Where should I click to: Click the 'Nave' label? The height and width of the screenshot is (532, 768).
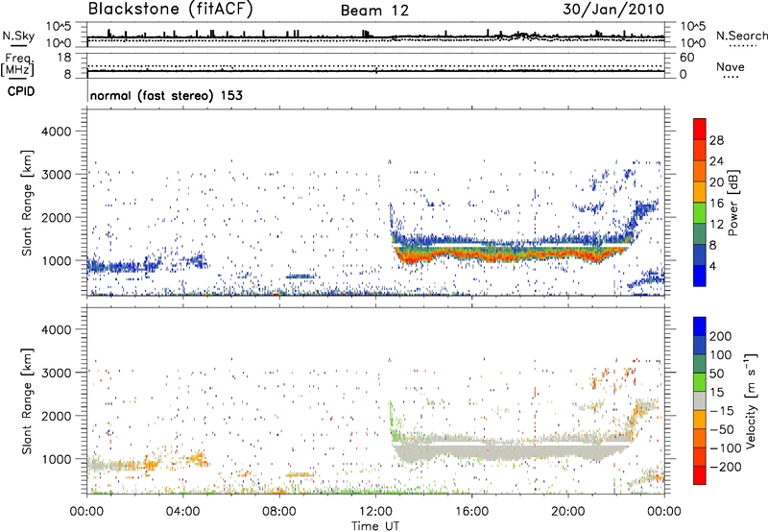731,67
